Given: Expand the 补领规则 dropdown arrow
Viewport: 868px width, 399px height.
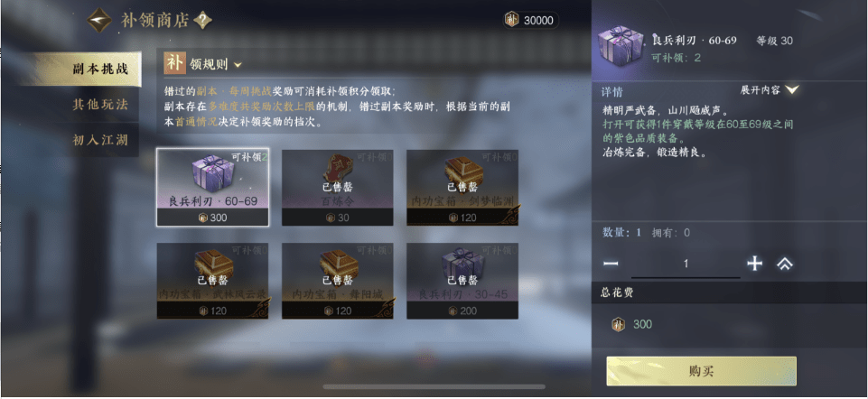Looking at the screenshot, I should coord(238,65).
